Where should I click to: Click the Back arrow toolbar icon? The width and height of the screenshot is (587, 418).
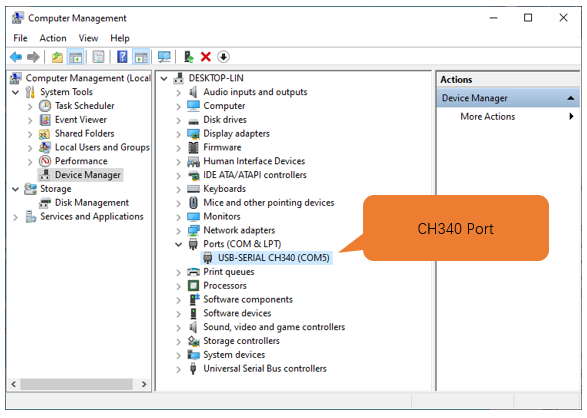pos(16,57)
